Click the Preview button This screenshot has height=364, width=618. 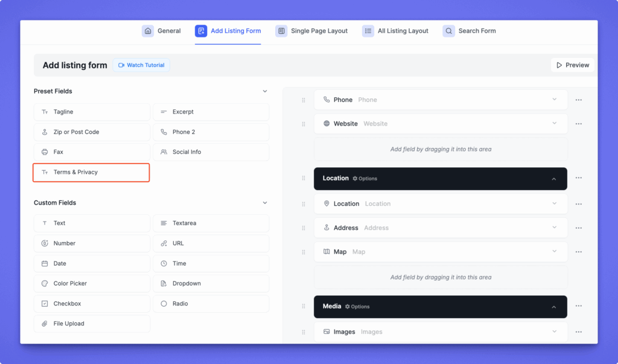(572, 65)
